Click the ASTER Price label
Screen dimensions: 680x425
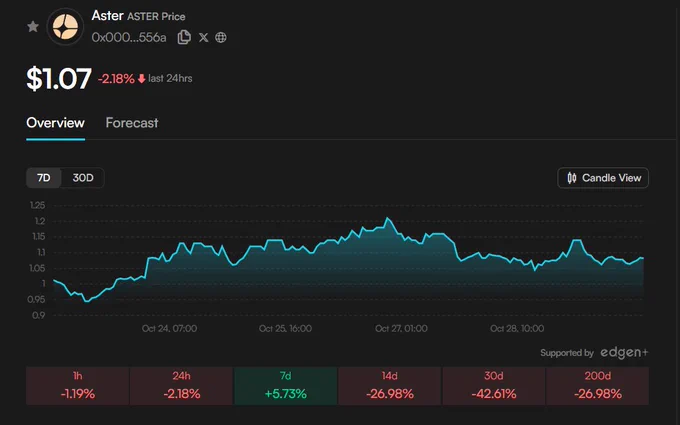(156, 16)
